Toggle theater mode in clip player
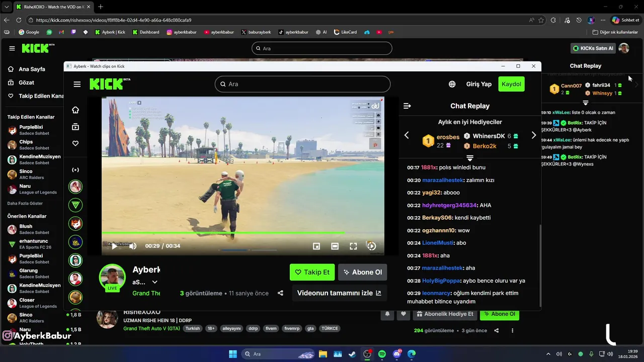 click(335, 246)
